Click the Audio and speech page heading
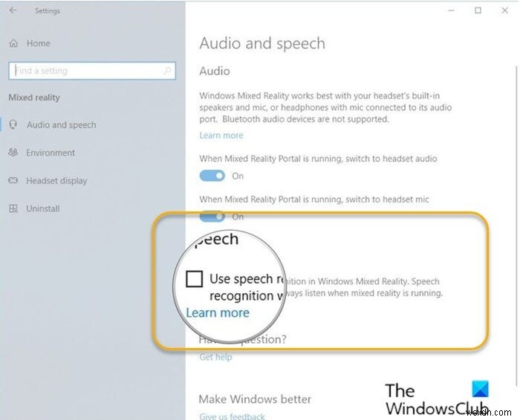 262,43
